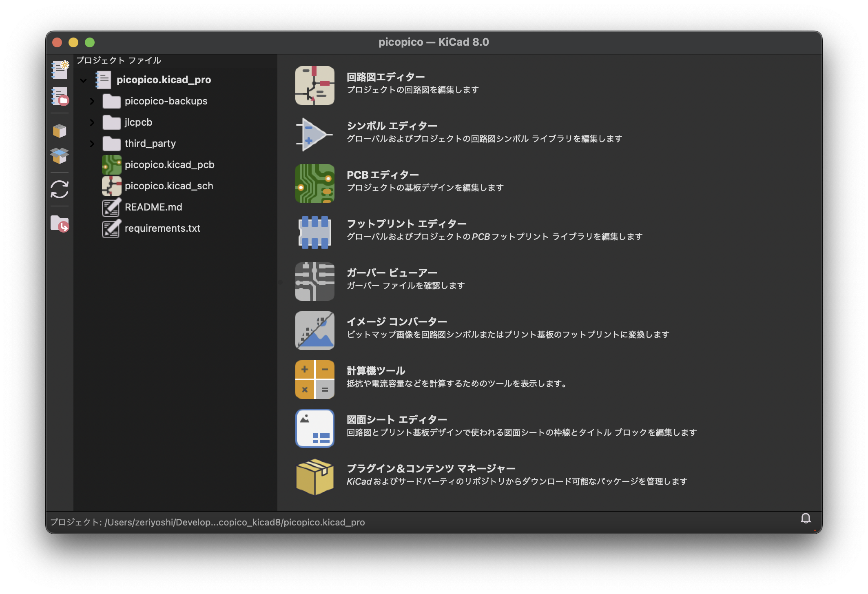868x594 pixels.
Task: Open the Drawing Sheet Editor (図面シート エディター) icon
Action: (x=315, y=428)
